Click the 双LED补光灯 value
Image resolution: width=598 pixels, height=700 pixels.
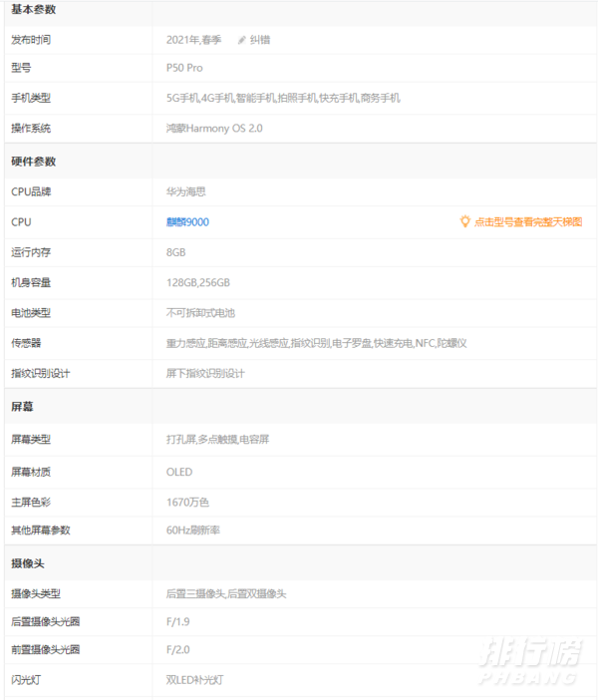point(194,680)
